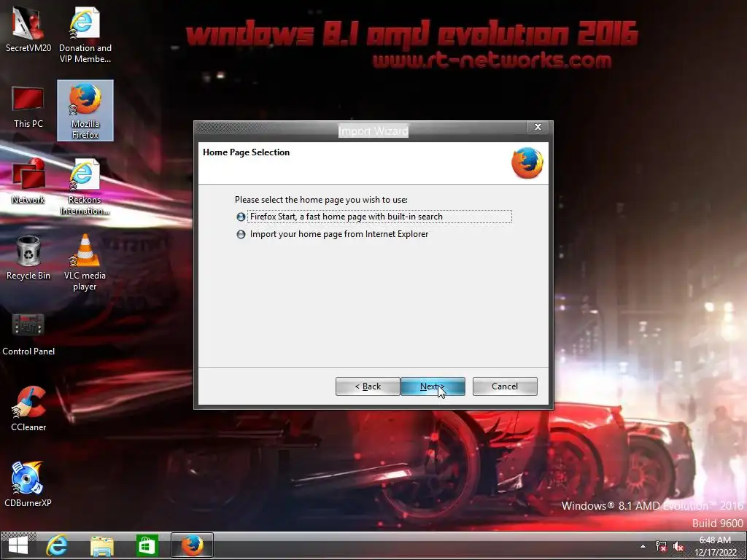Screen dimensions: 747x560
Task: Open File Explorer from the taskbar
Action: (x=102, y=545)
